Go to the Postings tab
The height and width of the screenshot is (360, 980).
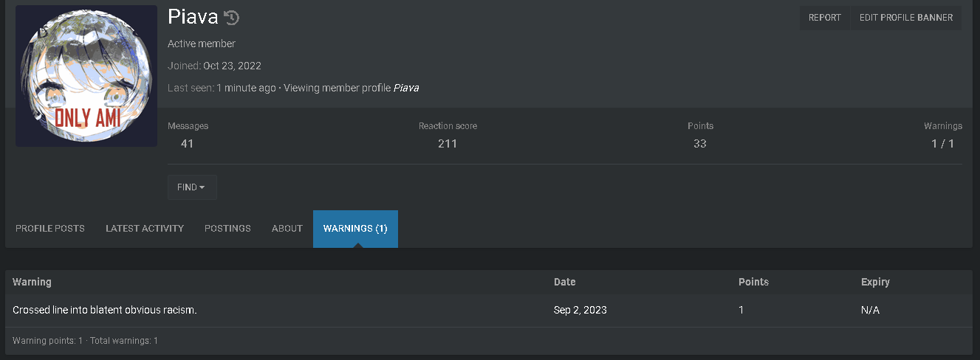pos(227,229)
